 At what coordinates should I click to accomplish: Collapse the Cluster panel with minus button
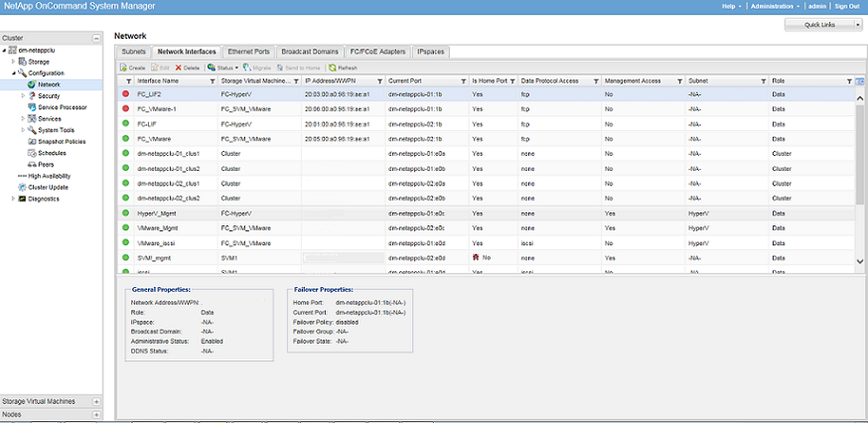tap(96, 38)
